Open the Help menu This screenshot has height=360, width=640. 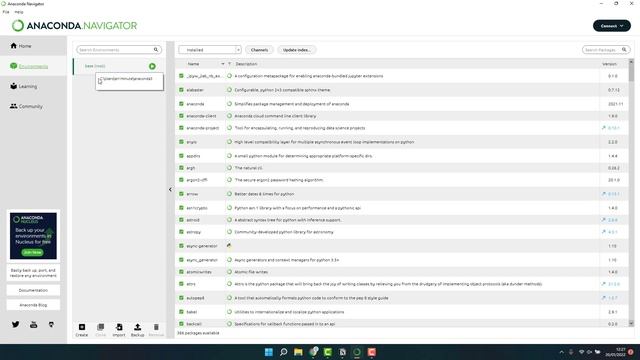coord(19,12)
